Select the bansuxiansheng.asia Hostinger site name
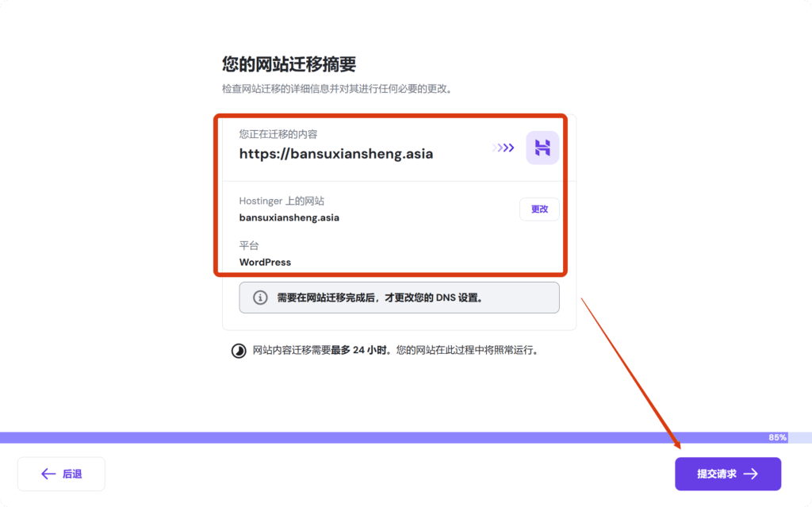Image resolution: width=812 pixels, height=507 pixels. pyautogui.click(x=289, y=217)
